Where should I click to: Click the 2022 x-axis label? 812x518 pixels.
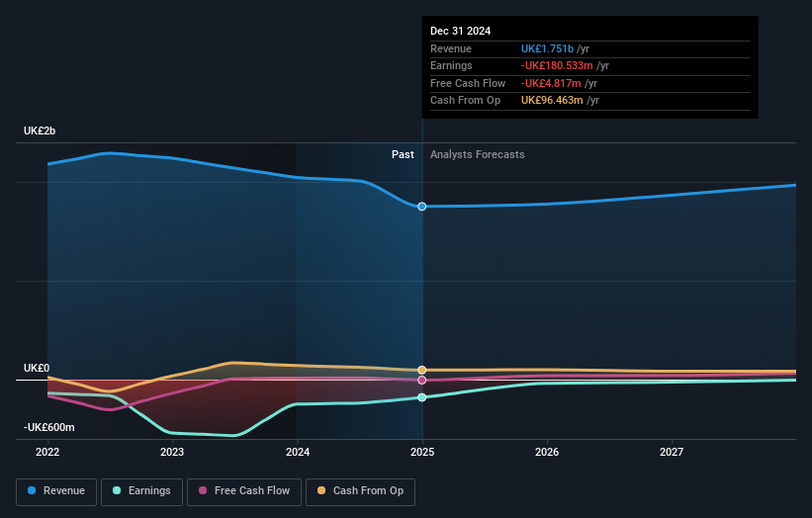pos(47,452)
